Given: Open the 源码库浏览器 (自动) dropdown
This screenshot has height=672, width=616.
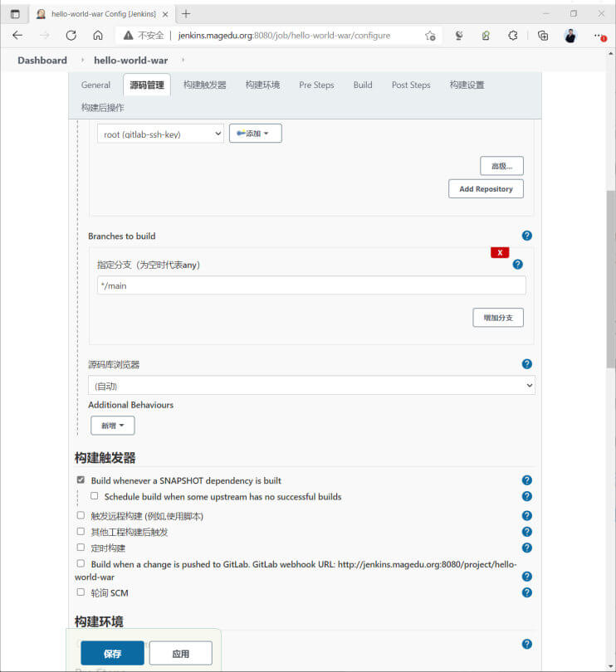Looking at the screenshot, I should (x=311, y=385).
